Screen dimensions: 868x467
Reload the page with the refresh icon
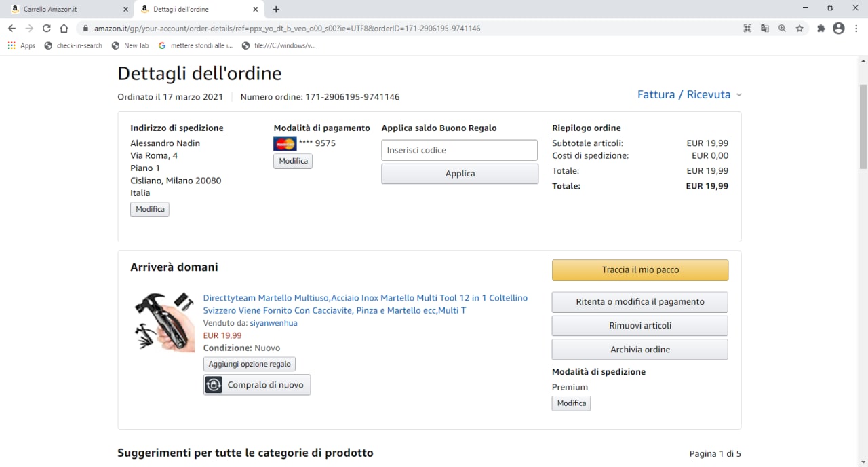[47, 29]
